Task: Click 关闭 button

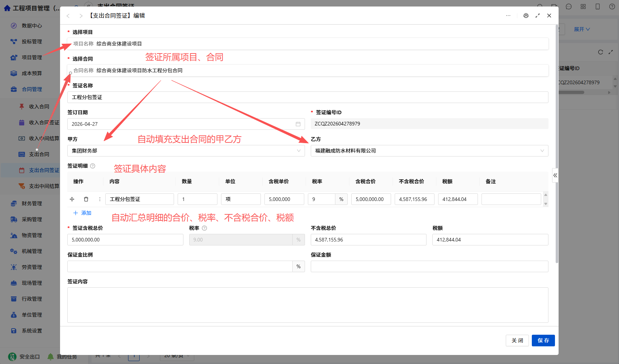Action: (x=517, y=341)
